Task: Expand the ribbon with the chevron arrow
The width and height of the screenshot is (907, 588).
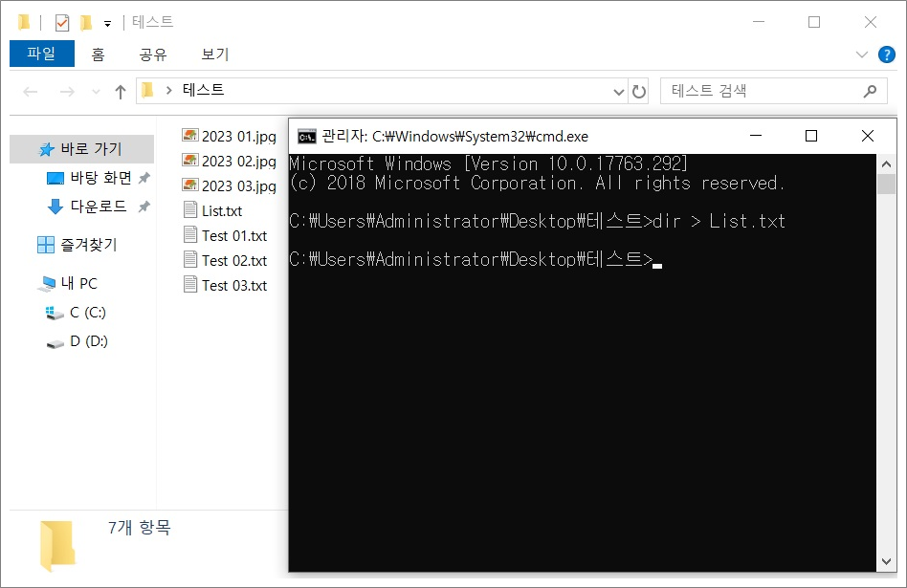Action: (862, 54)
